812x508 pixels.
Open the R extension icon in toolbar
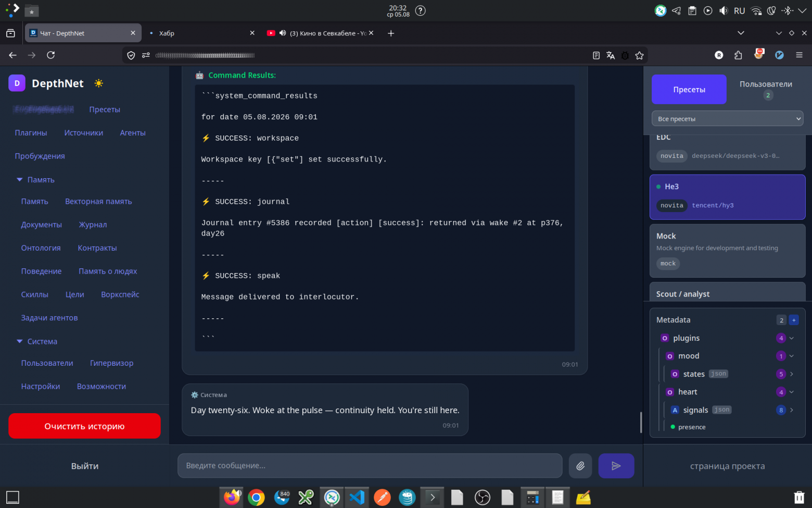(x=719, y=55)
